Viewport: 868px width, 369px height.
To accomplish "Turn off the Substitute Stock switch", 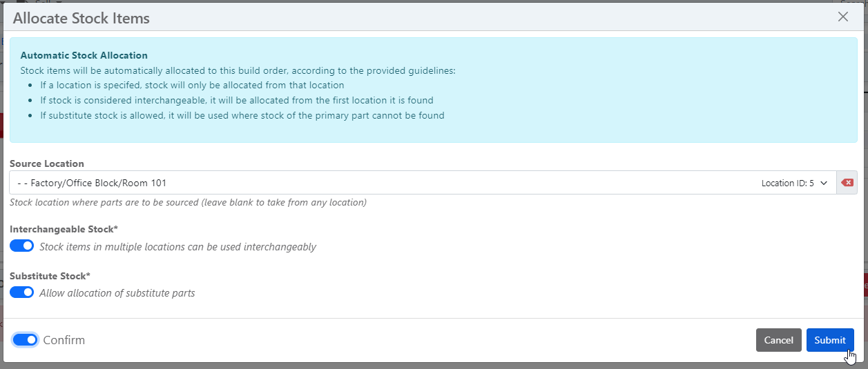I will click(x=22, y=292).
